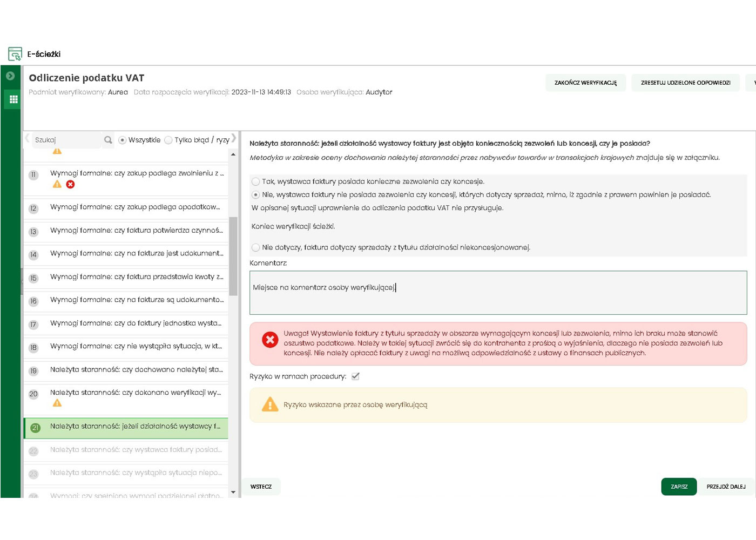
Task: Click ZAKOŃCZ WERYFIKACJĘ button
Action: point(585,83)
